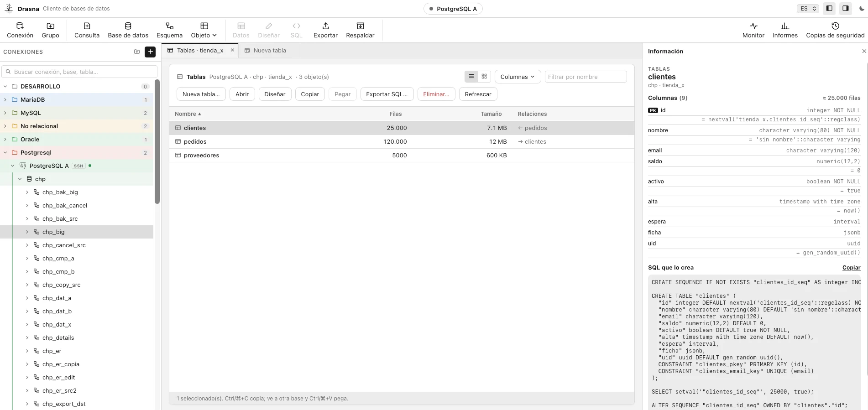868x410 pixels.
Task: Open the Respaldar backup tool
Action: click(x=360, y=30)
